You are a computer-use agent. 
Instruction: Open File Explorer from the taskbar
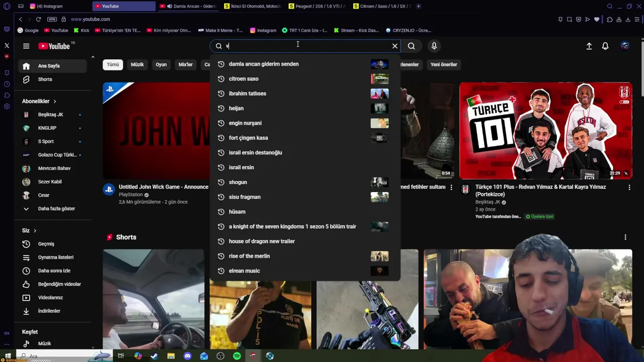(x=171, y=356)
